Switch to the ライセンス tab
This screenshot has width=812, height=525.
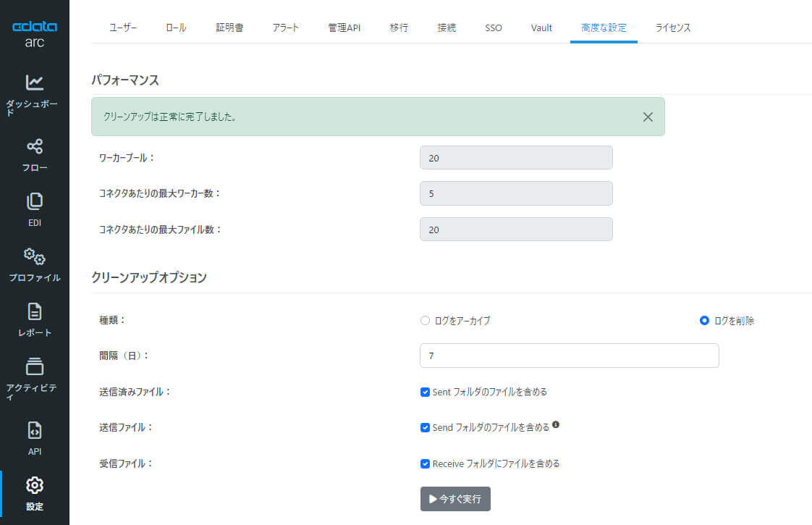click(x=673, y=28)
